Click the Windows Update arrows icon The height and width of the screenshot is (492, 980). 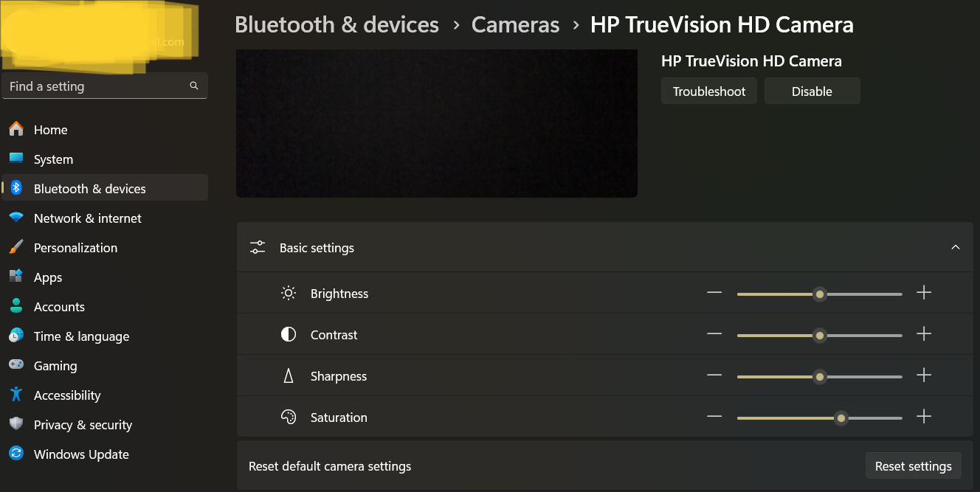tap(16, 454)
